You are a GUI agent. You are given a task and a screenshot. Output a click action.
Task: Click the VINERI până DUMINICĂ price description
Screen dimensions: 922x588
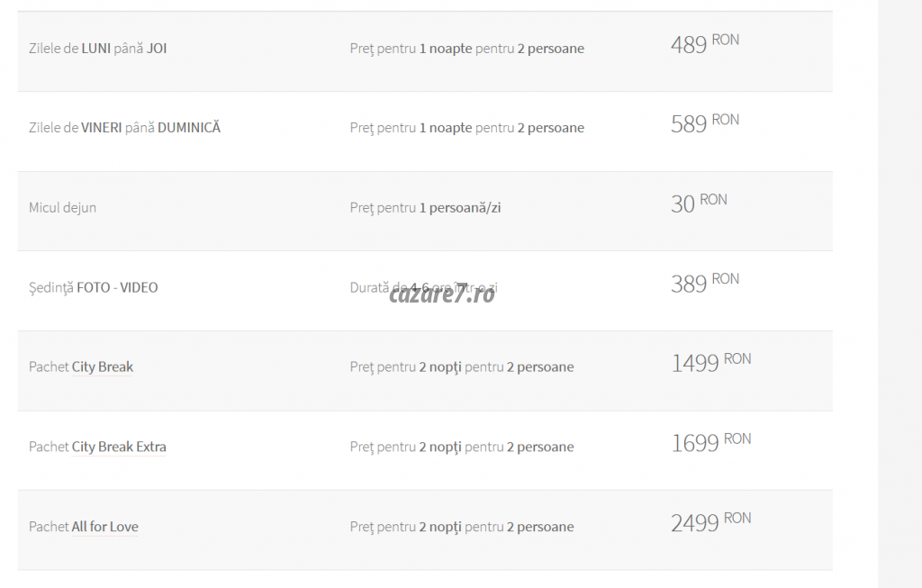pyautogui.click(x=466, y=128)
